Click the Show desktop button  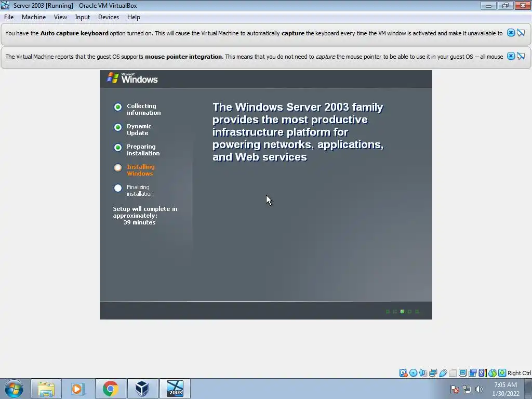(528, 389)
